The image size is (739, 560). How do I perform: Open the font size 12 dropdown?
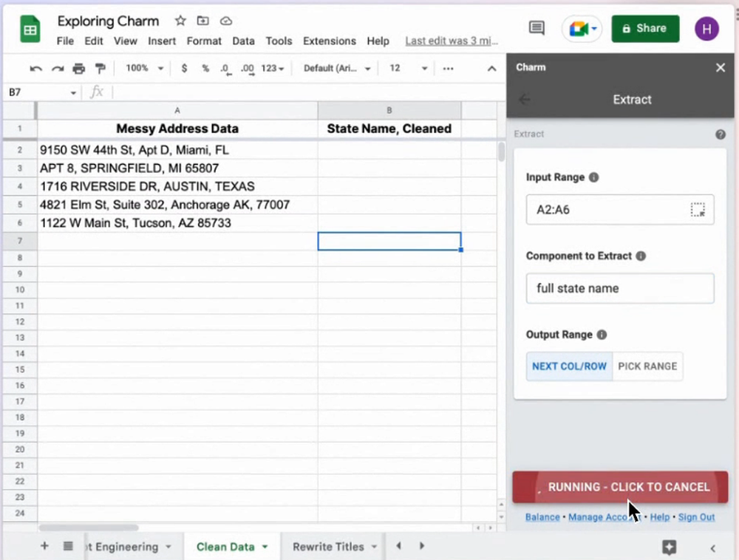point(408,69)
